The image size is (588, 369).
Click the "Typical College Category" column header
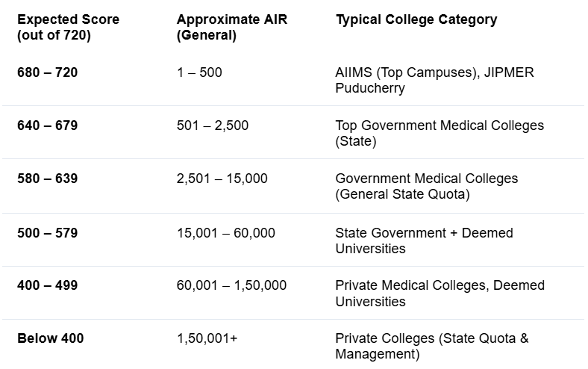[416, 20]
